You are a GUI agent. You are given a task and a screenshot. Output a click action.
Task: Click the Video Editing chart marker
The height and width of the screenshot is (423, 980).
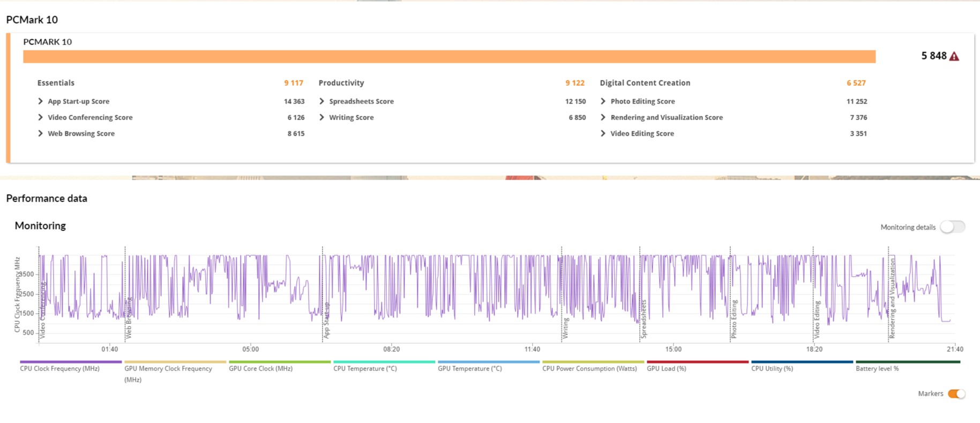[x=817, y=320]
